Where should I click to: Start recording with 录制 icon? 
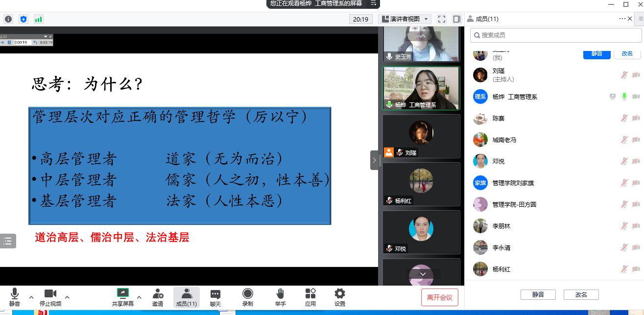248,297
